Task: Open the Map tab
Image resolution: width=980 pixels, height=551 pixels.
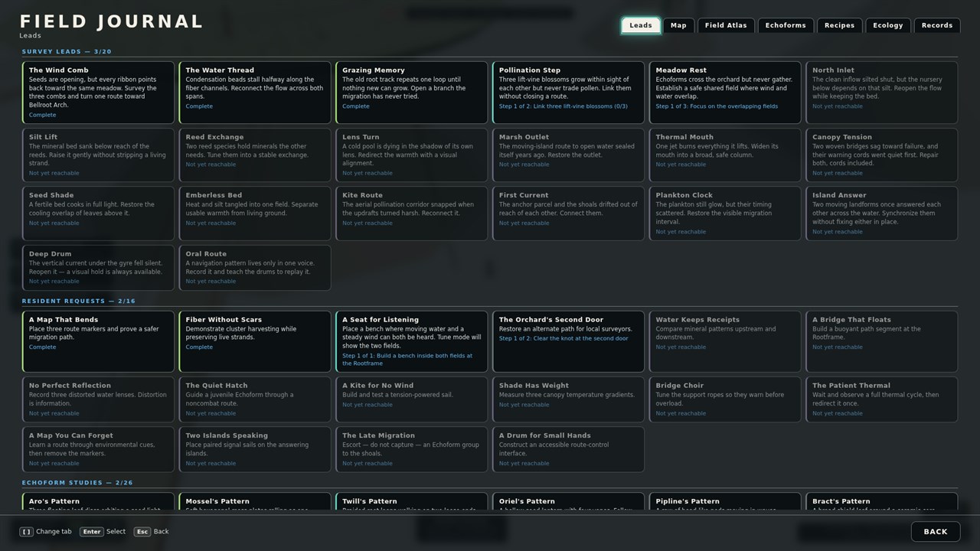Action: (678, 25)
